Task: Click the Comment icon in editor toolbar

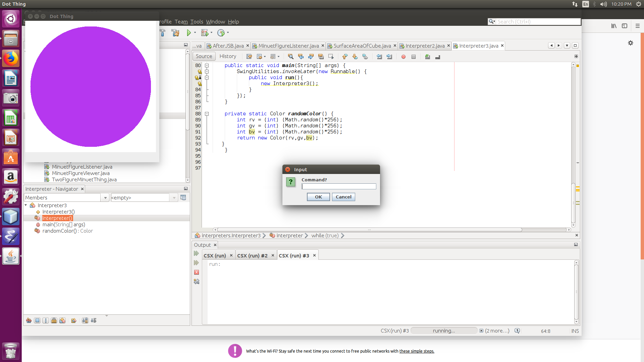Action: (428, 57)
